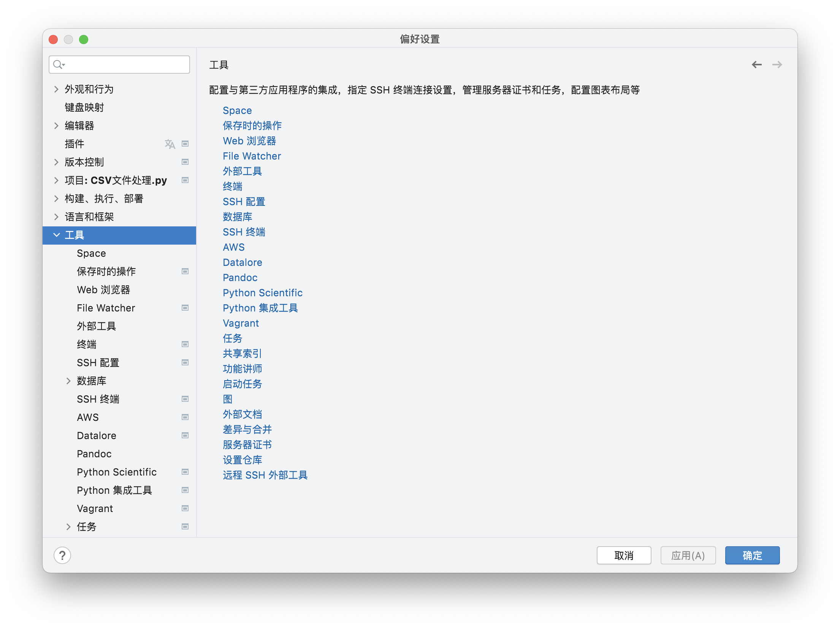
Task: Expand the 编辑器 tree node
Action: click(x=56, y=126)
